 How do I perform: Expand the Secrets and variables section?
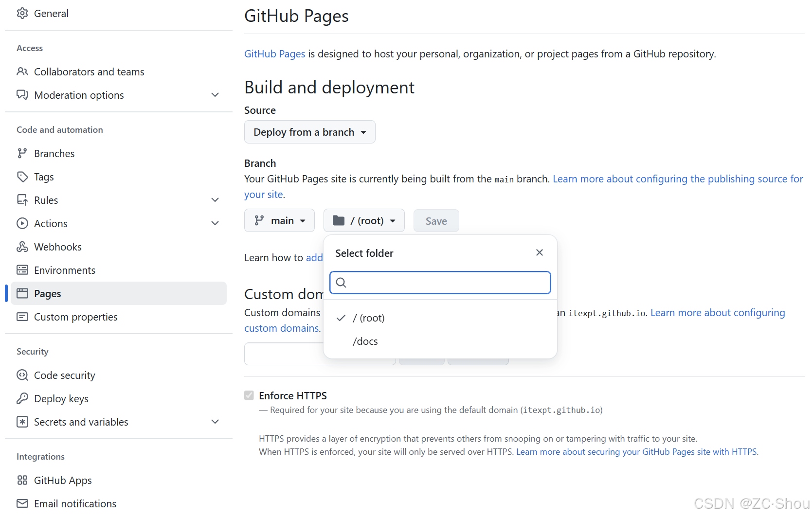coord(215,422)
